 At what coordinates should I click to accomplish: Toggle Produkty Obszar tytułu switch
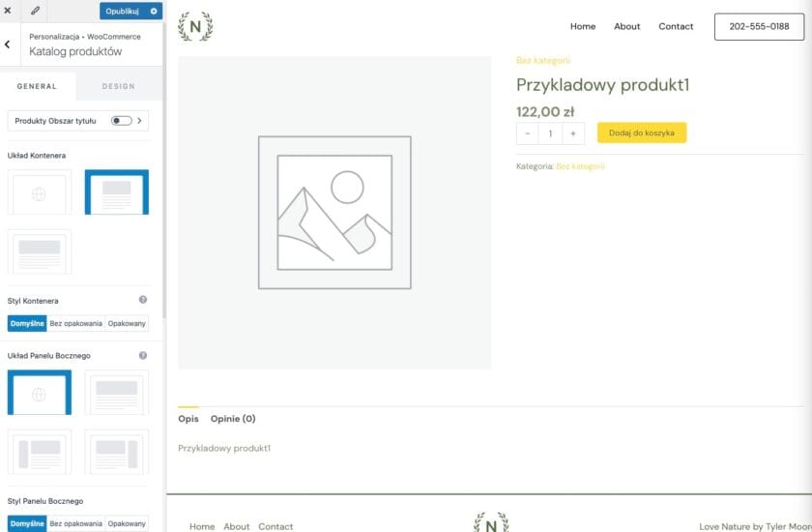(121, 121)
